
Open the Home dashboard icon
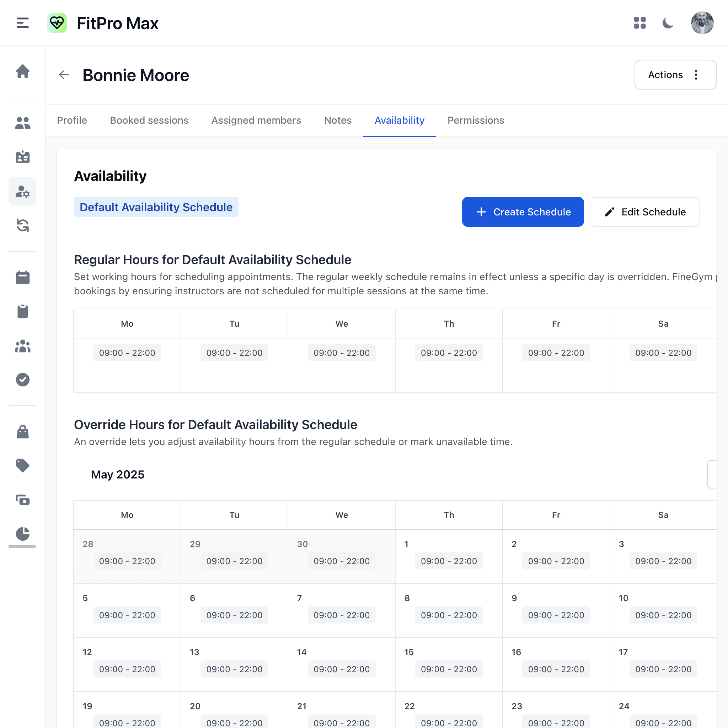click(x=23, y=71)
